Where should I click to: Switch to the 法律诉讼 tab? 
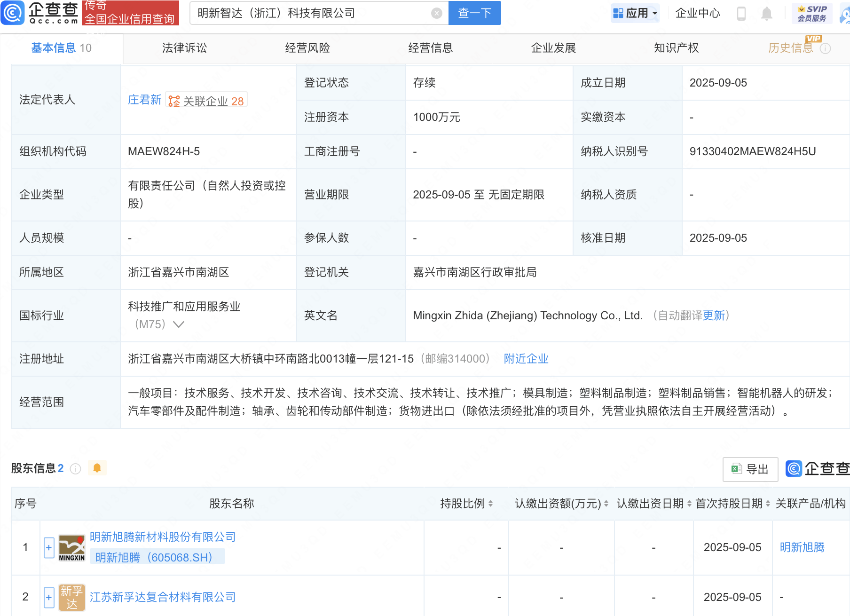tap(184, 48)
